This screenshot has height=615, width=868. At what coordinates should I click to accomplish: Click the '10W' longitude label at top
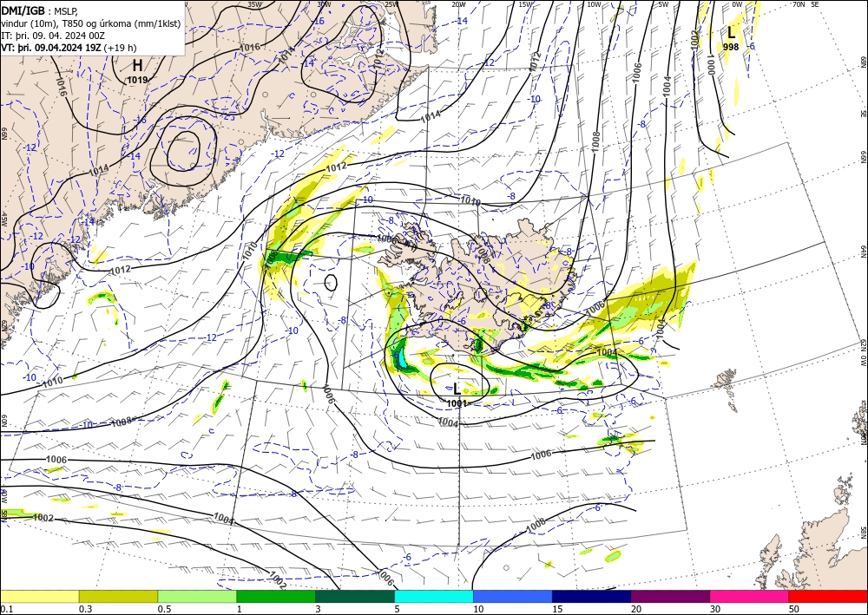(594, 4)
